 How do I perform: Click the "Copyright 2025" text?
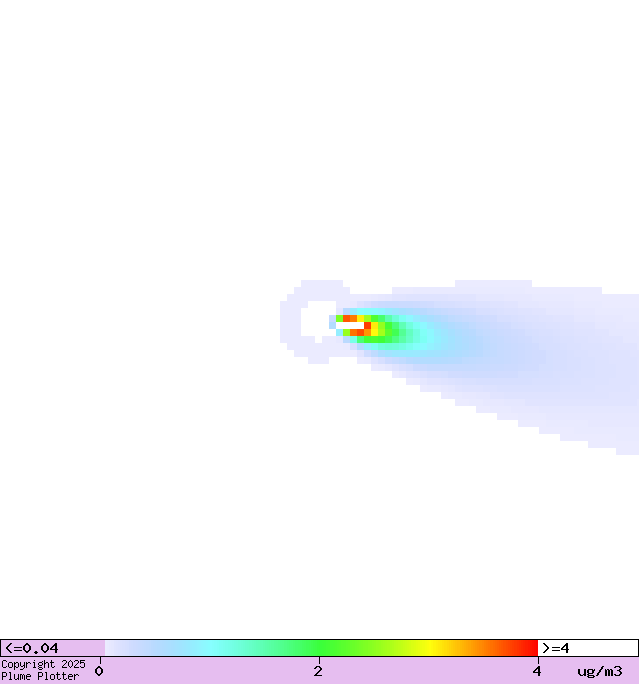pyautogui.click(x=43, y=664)
